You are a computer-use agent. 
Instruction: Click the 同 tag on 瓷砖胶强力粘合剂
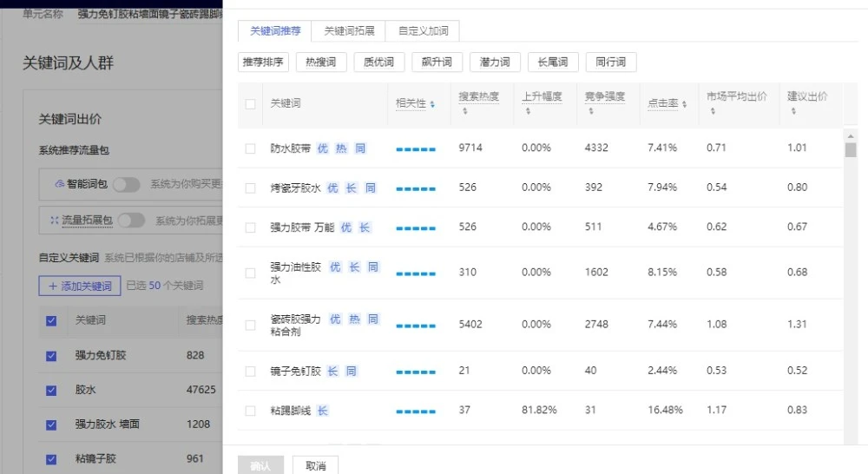(x=373, y=319)
